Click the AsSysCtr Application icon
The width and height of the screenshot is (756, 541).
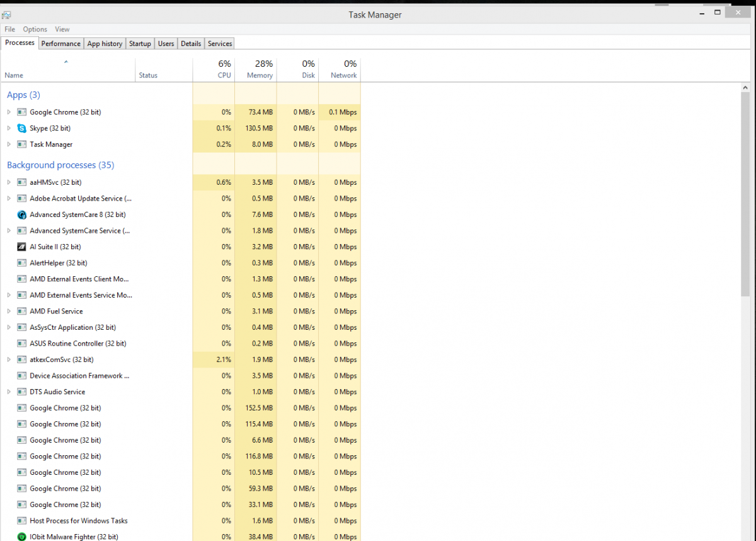21,327
